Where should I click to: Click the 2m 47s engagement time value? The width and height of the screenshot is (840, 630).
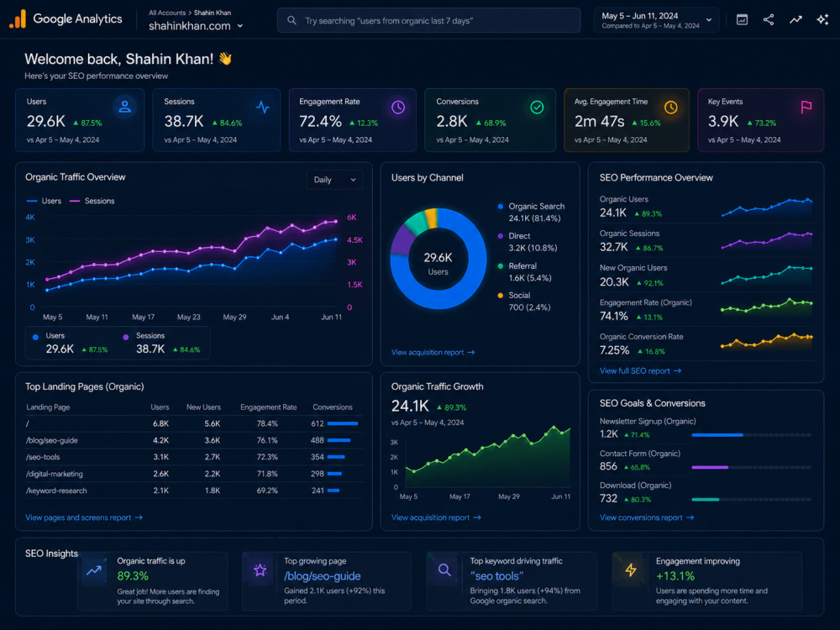pyautogui.click(x=600, y=122)
